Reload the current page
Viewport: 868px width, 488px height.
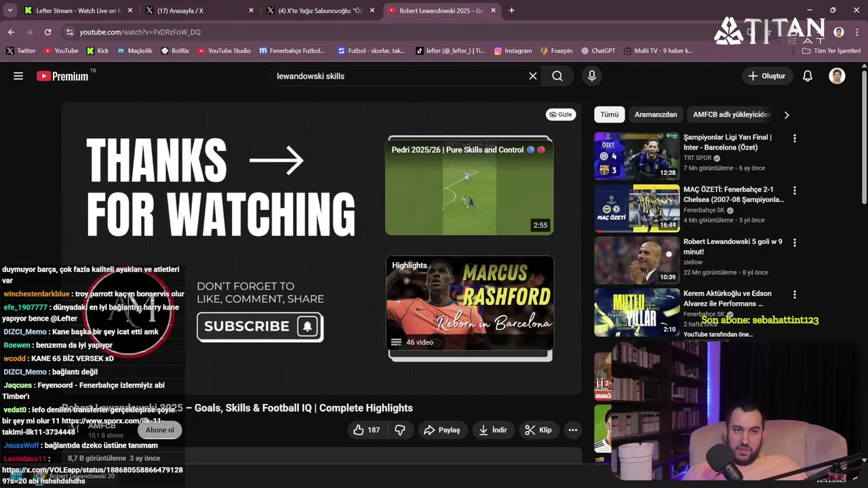pos(47,32)
